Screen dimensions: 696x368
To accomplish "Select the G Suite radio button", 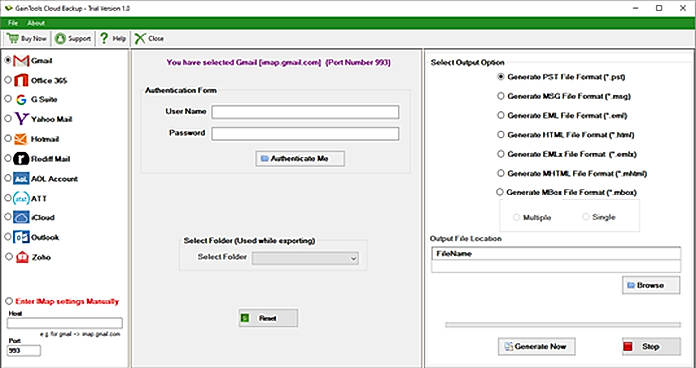I will coord(8,99).
